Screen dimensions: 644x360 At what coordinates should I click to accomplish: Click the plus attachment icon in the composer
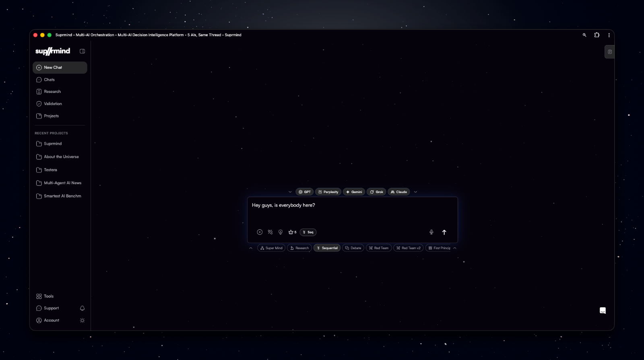pos(260,232)
